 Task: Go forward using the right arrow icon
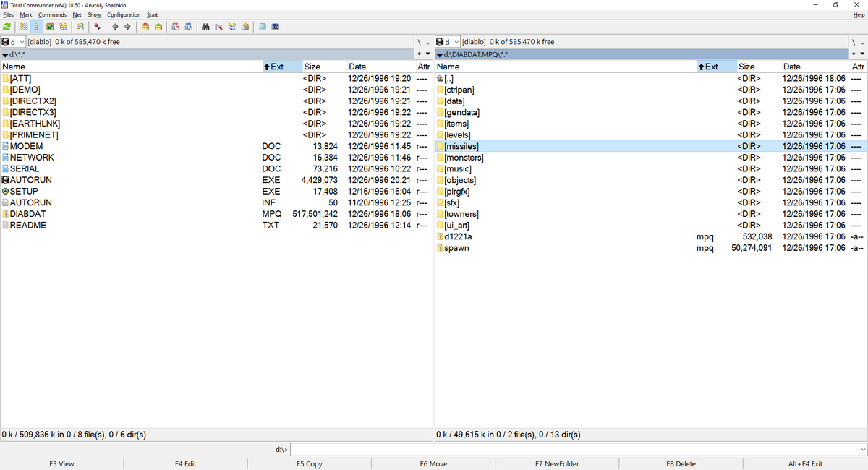(128, 27)
